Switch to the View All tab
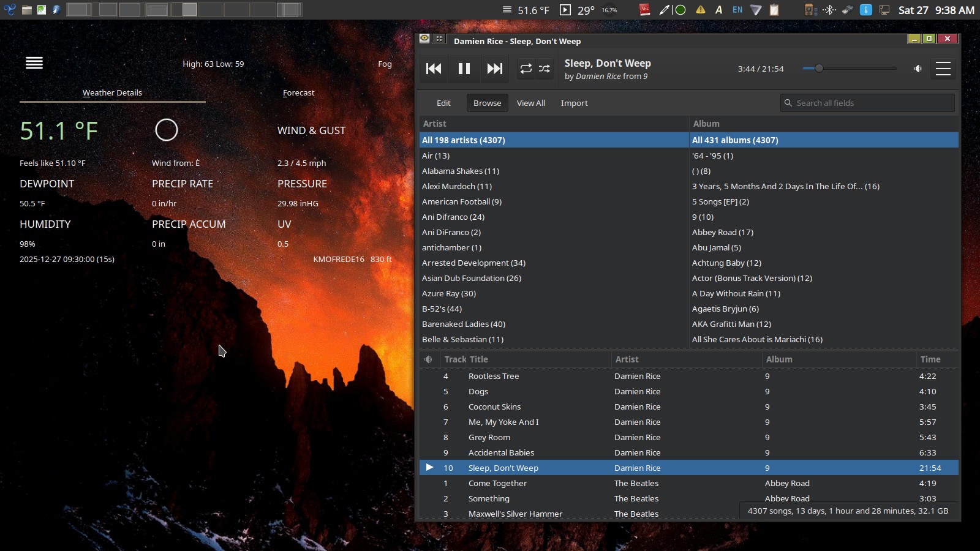The height and width of the screenshot is (551, 980). pyautogui.click(x=530, y=103)
